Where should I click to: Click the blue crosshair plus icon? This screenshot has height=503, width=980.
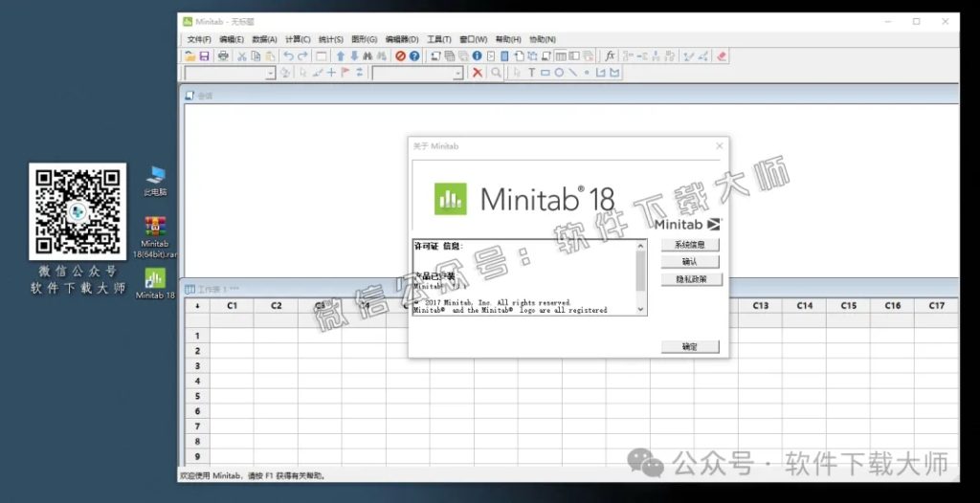point(331,73)
